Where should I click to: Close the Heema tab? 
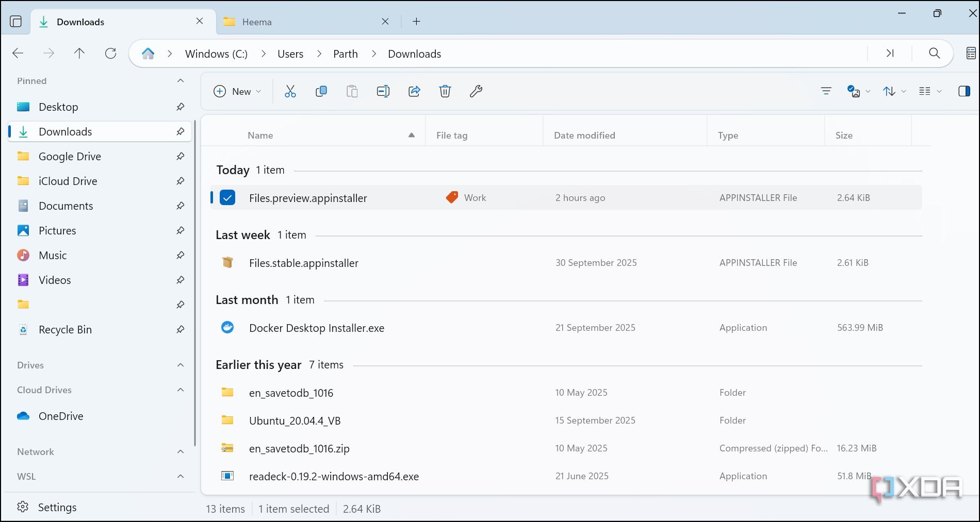point(385,22)
